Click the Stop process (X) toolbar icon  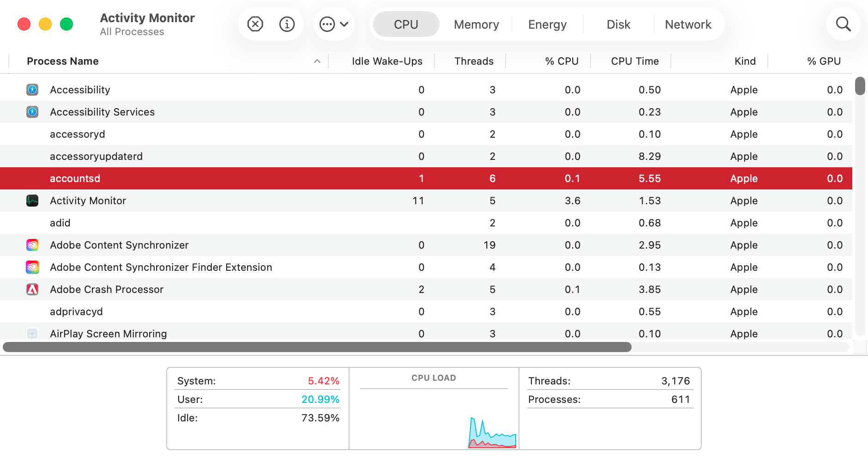click(x=255, y=24)
